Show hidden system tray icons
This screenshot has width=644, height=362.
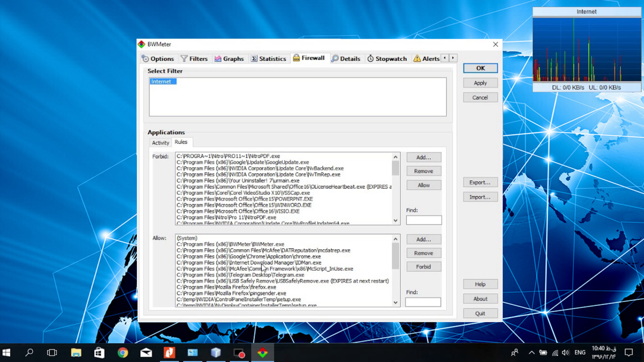532,352
